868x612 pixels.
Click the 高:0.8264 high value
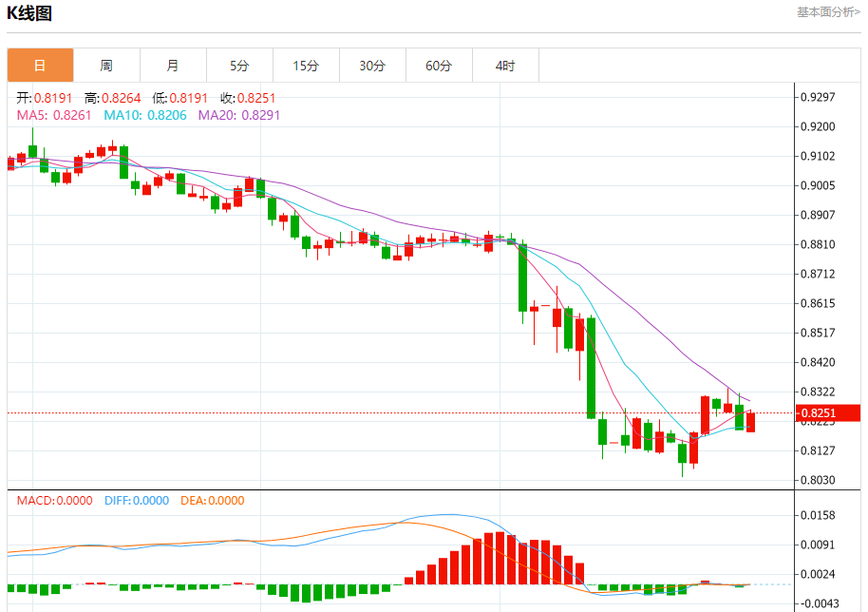pyautogui.click(x=112, y=98)
